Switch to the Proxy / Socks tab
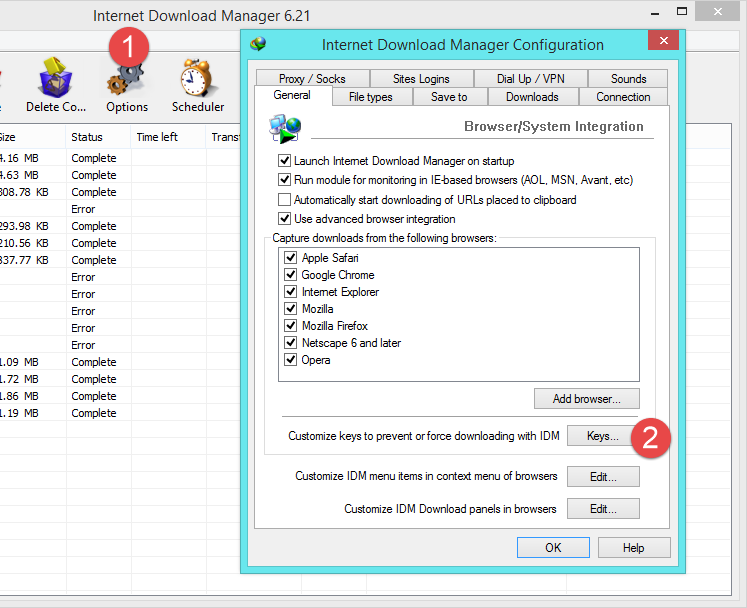This screenshot has height=608, width=747. (313, 78)
